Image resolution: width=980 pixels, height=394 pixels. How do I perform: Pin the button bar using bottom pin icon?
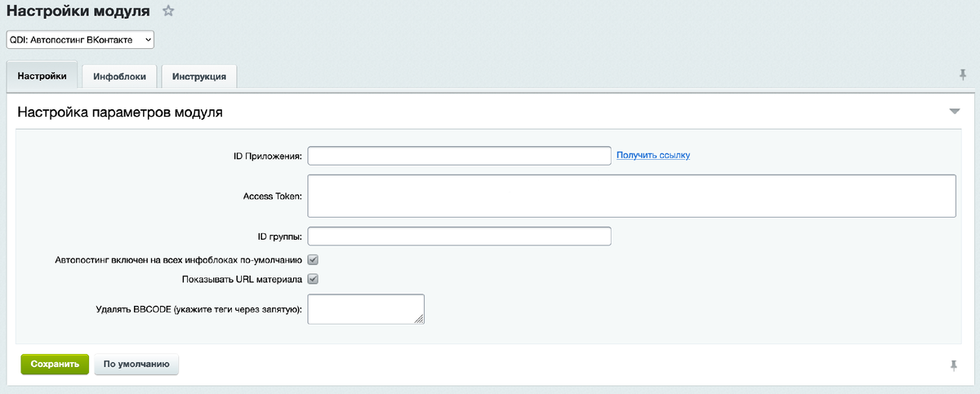tap(953, 365)
